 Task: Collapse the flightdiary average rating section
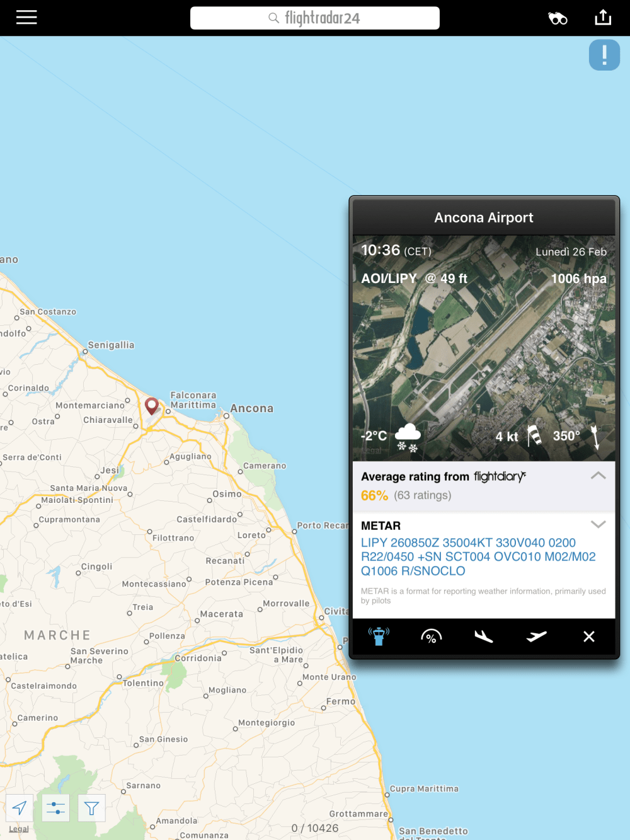[x=598, y=476]
